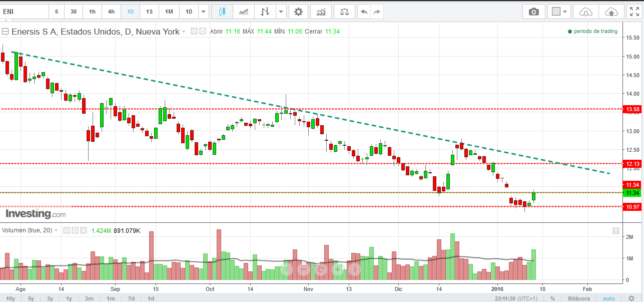644x302 pixels.
Task: Hide the Volumen indicator with eye icon
Action: pos(66,230)
